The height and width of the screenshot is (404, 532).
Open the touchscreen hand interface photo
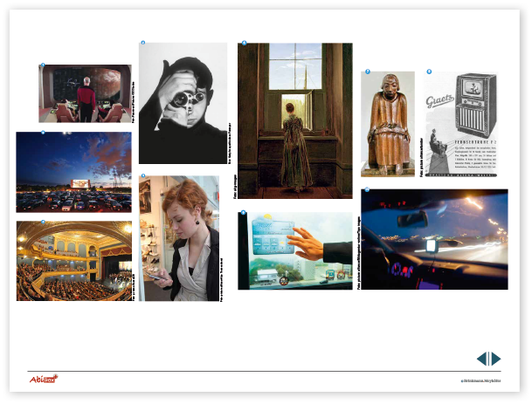[x=295, y=250]
